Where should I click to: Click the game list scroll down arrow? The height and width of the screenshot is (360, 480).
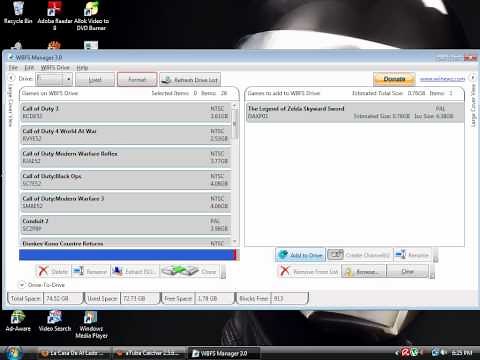[x=235, y=241]
